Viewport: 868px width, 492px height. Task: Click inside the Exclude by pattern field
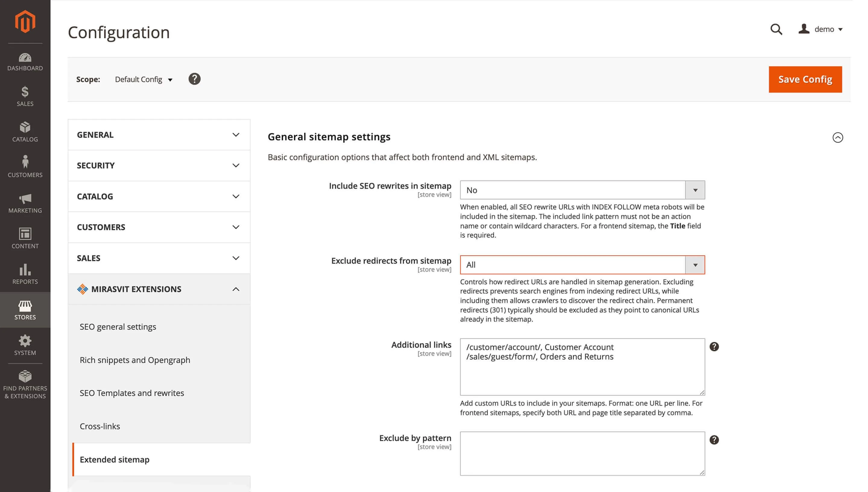pyautogui.click(x=581, y=453)
